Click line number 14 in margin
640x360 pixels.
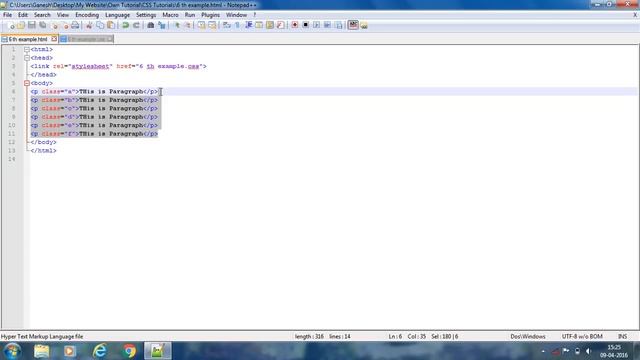point(11,159)
